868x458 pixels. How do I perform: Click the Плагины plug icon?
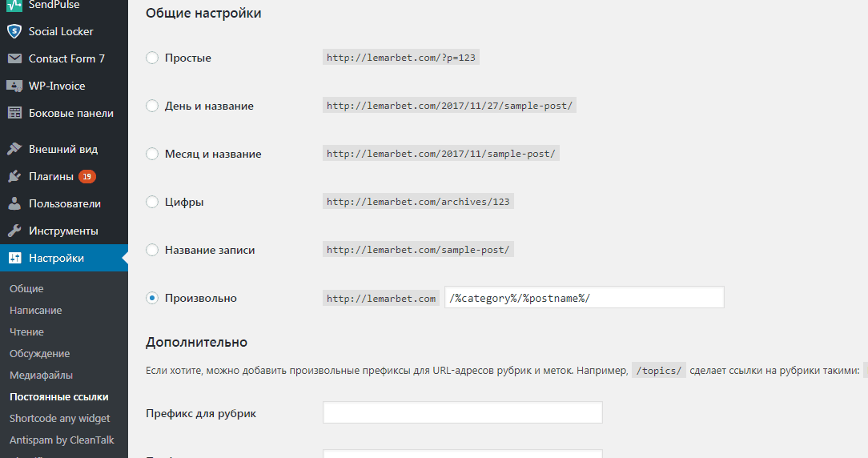(x=14, y=176)
